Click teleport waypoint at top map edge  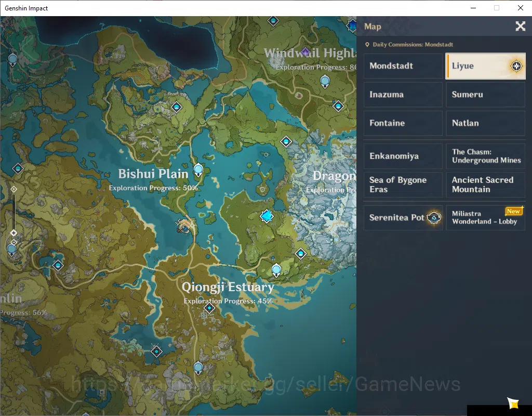(x=273, y=21)
